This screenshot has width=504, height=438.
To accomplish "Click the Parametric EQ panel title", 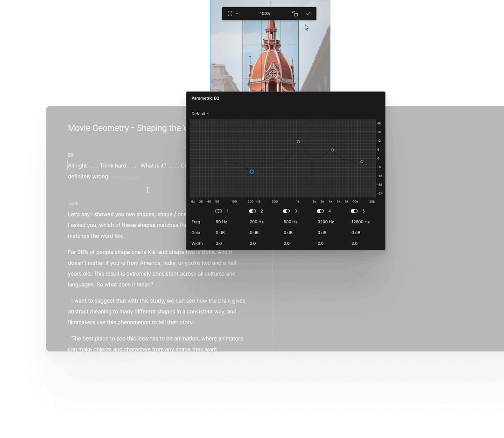I will coord(205,98).
